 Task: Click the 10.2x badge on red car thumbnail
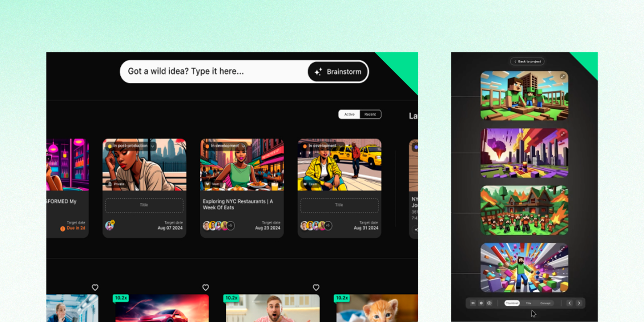pos(121,298)
